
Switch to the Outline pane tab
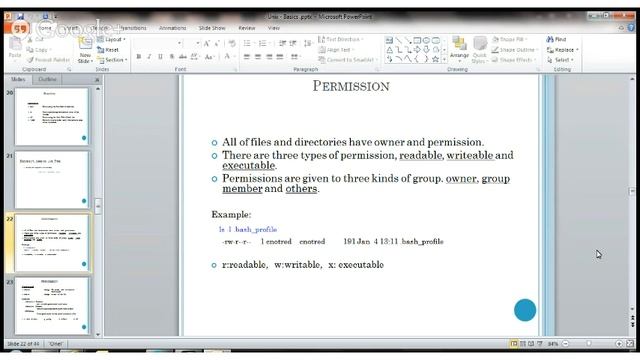pyautogui.click(x=47, y=79)
